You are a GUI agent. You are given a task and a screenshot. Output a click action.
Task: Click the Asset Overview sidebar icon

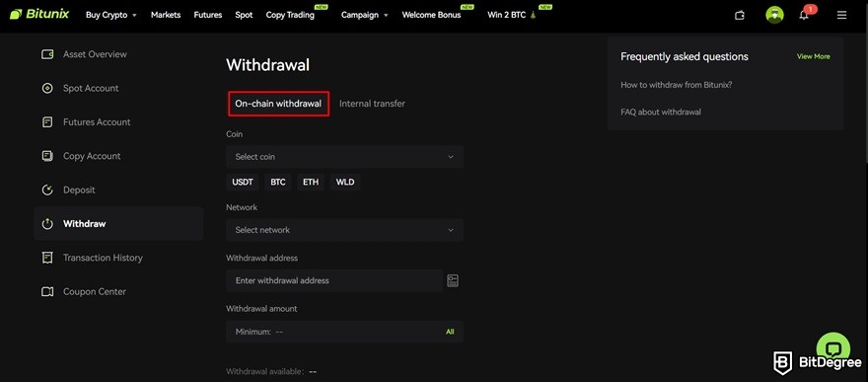point(47,54)
